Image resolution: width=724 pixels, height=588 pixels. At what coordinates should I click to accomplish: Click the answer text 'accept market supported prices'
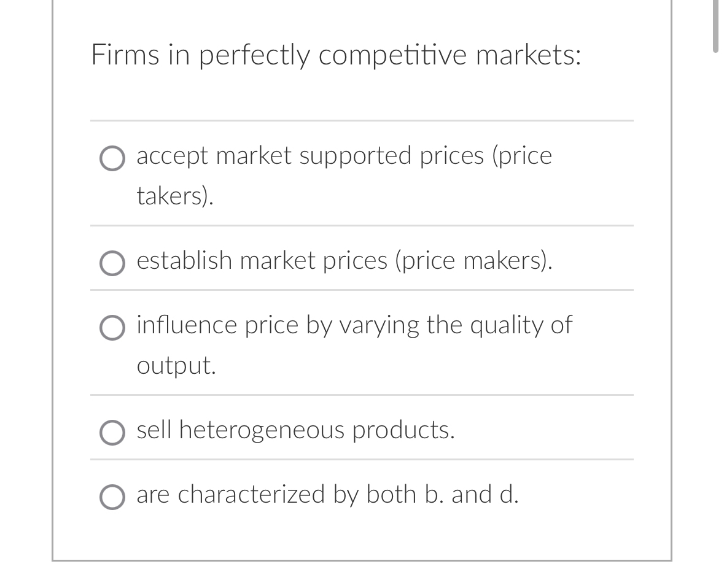pos(344,157)
